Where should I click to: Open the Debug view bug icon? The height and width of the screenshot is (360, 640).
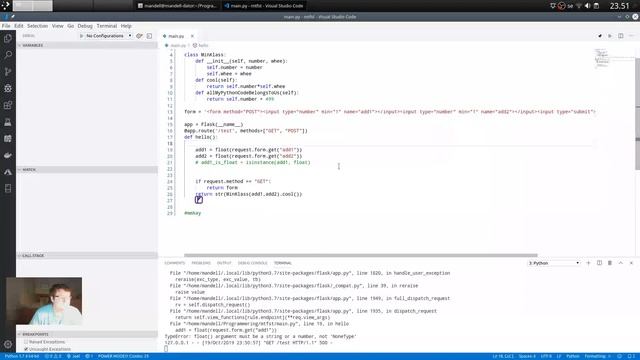[8, 88]
